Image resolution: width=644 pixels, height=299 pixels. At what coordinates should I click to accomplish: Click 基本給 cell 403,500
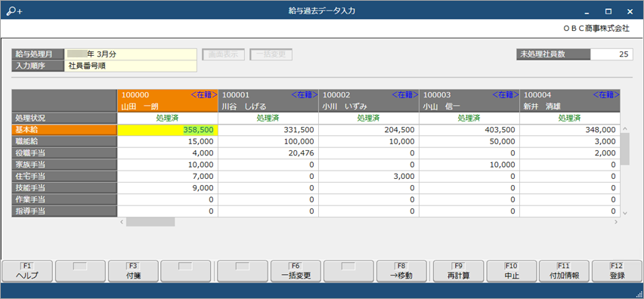[469, 130]
